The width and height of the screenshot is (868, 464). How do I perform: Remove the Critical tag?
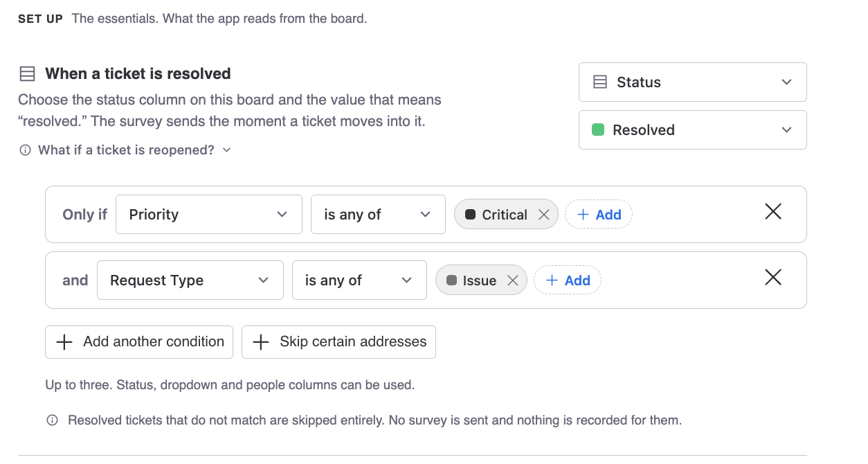click(544, 215)
